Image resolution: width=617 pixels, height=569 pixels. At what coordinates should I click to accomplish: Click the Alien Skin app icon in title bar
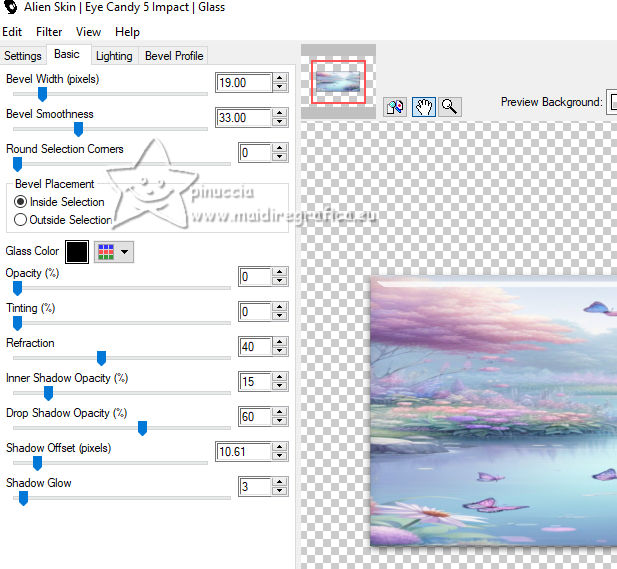point(11,7)
